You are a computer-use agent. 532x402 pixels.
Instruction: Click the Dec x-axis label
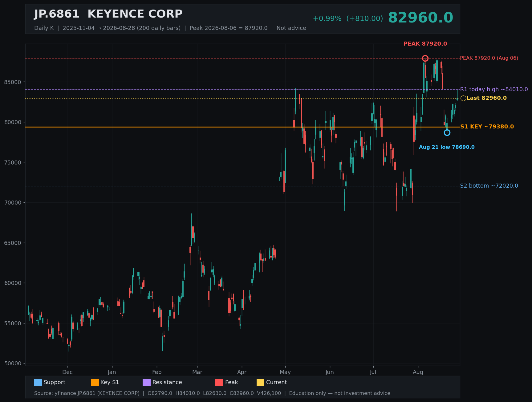click(67, 372)
